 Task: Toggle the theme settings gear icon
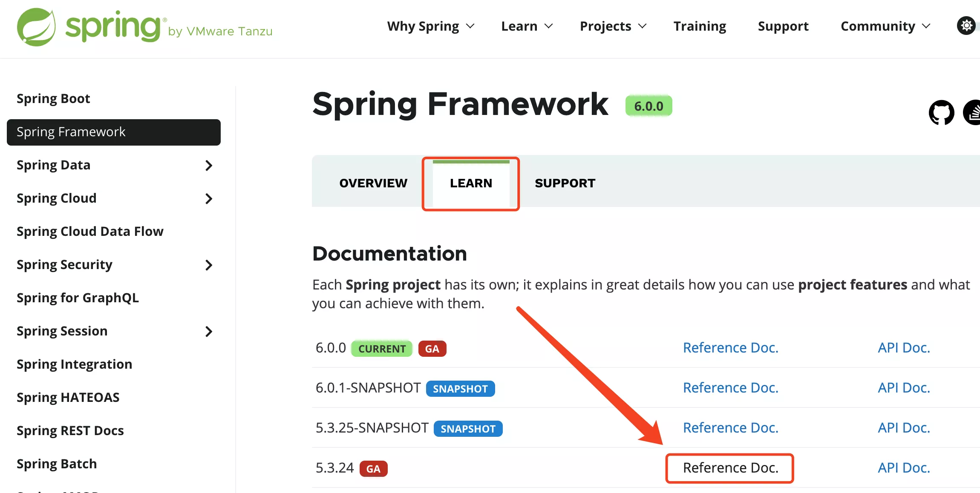966,26
